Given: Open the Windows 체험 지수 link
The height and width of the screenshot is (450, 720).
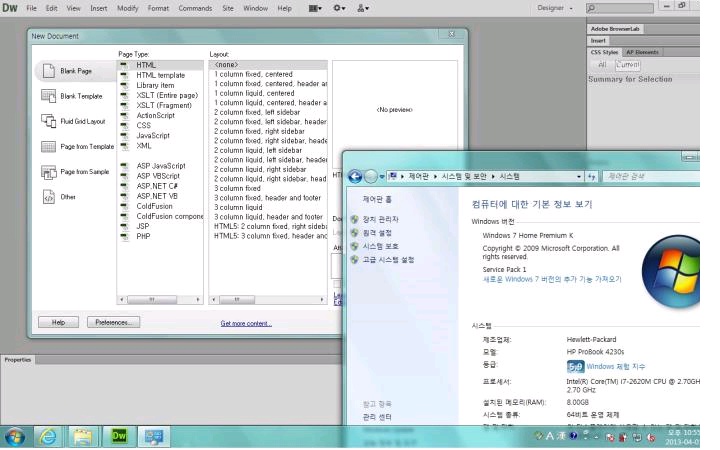Looking at the screenshot, I should pyautogui.click(x=616, y=366).
